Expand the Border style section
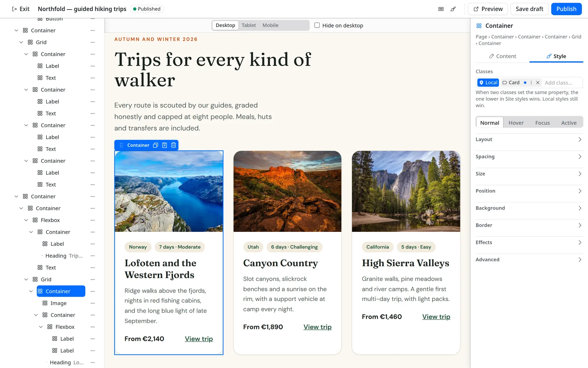 click(529, 225)
